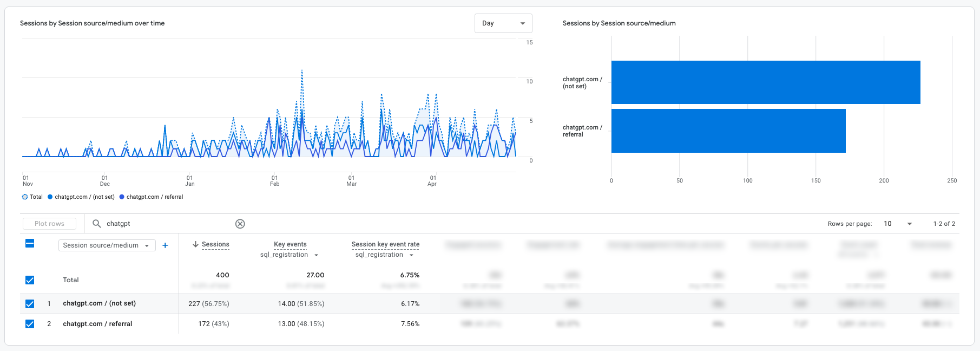The width and height of the screenshot is (980, 351).
Task: Click the line chart title text
Action: [93, 23]
